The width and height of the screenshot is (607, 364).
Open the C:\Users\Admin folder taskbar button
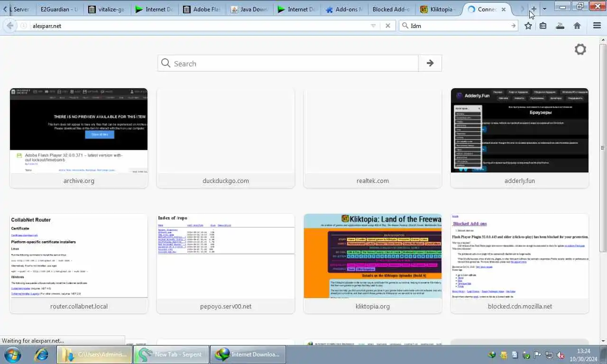click(x=95, y=354)
